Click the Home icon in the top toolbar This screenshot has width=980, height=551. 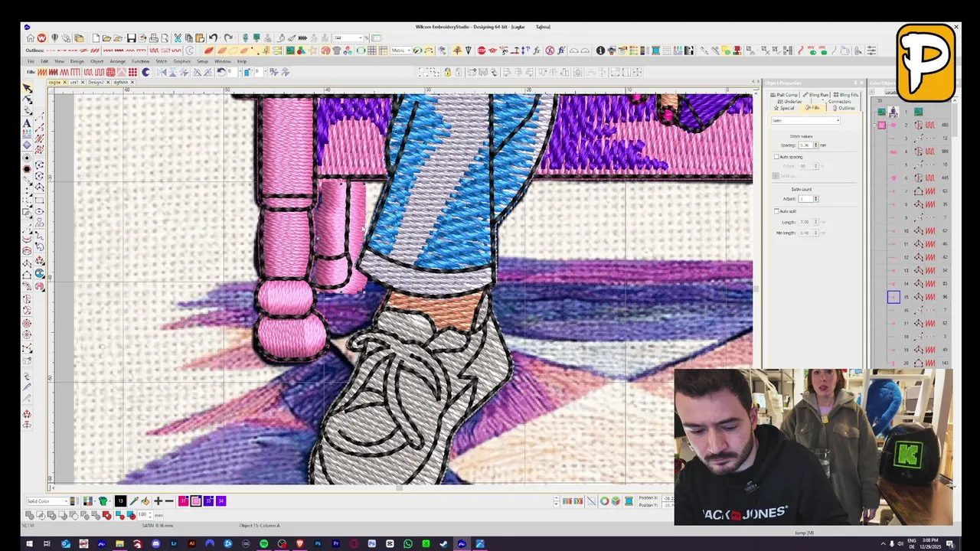[30, 38]
